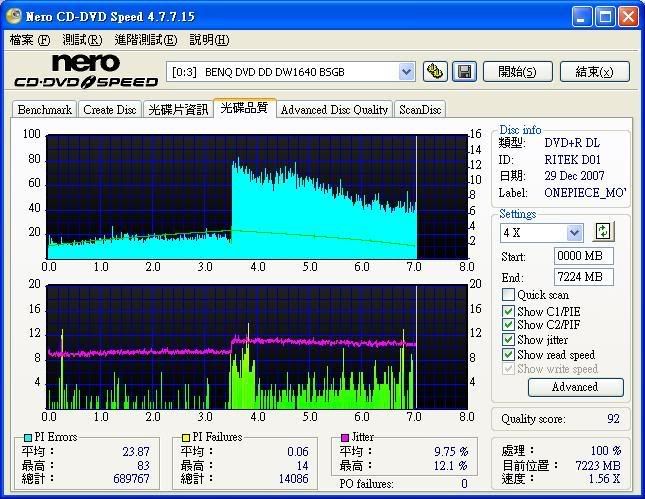Image resolution: width=645 pixels, height=499 pixels.
Task: Click the save floppy disk icon
Action: 464,71
